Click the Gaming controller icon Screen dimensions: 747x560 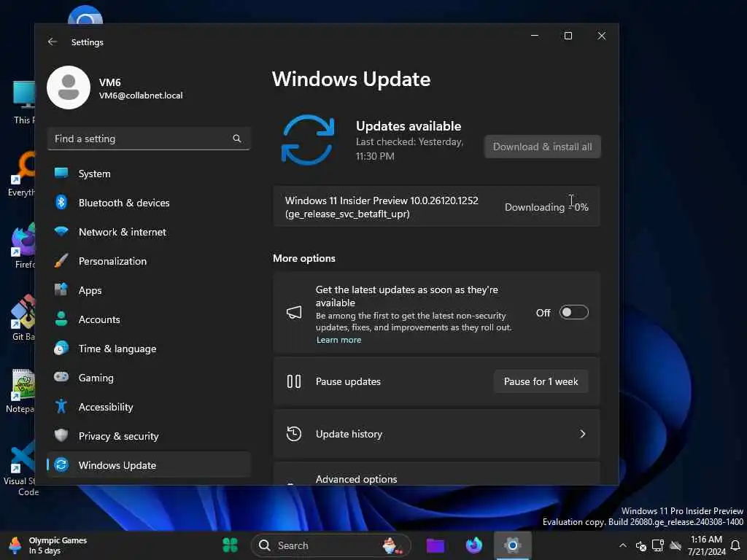(x=61, y=377)
